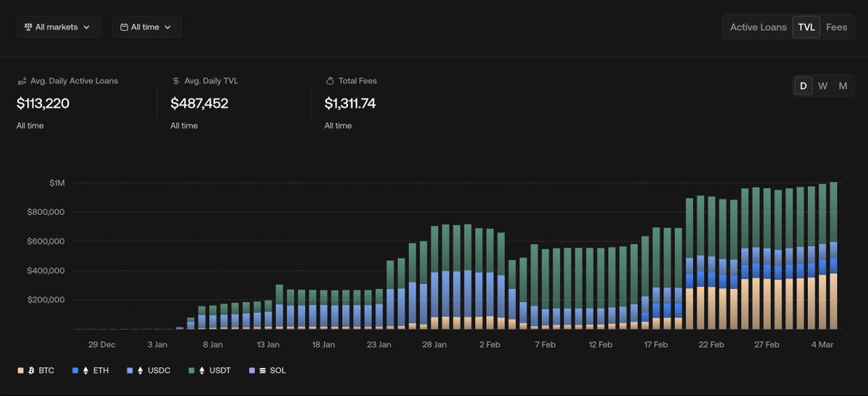868x396 pixels.
Task: Click the money bag icon beside Total Fees
Action: 329,81
